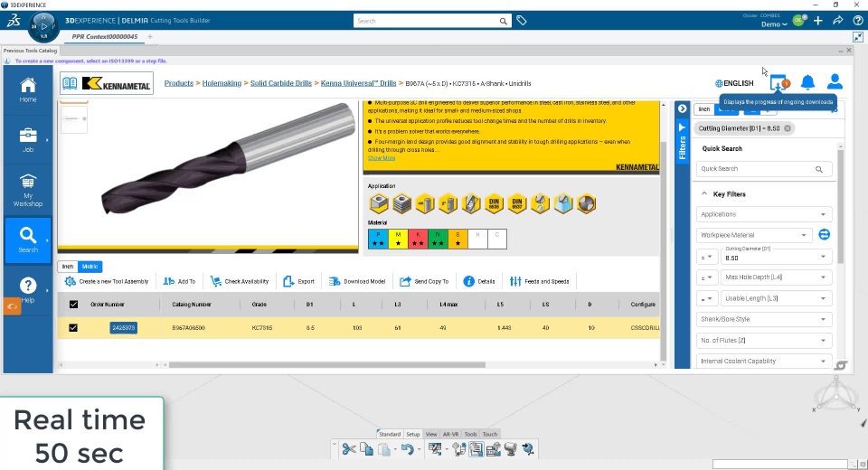Viewport: 868px width, 470px height.
Task: Collapse the Key Filters section
Action: point(704,193)
